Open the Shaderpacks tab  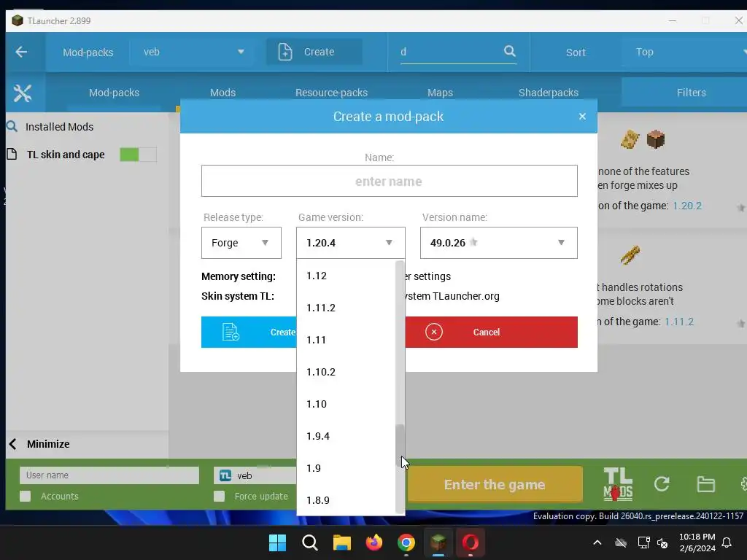coord(549,93)
